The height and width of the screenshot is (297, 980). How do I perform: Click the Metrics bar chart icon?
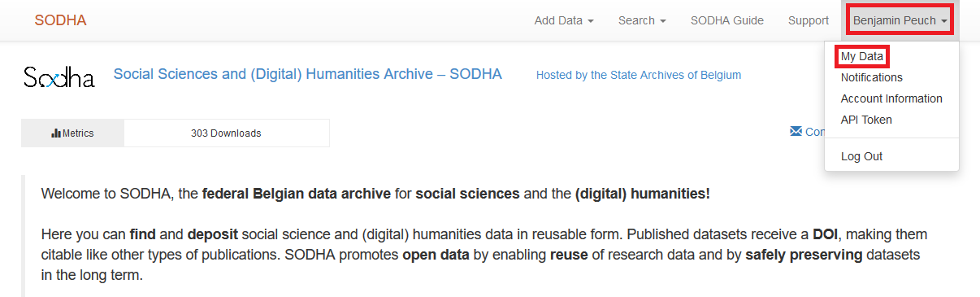coord(56,133)
